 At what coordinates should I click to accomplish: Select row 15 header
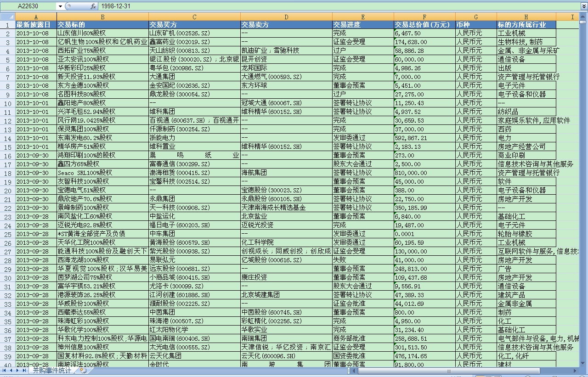tap(8, 147)
